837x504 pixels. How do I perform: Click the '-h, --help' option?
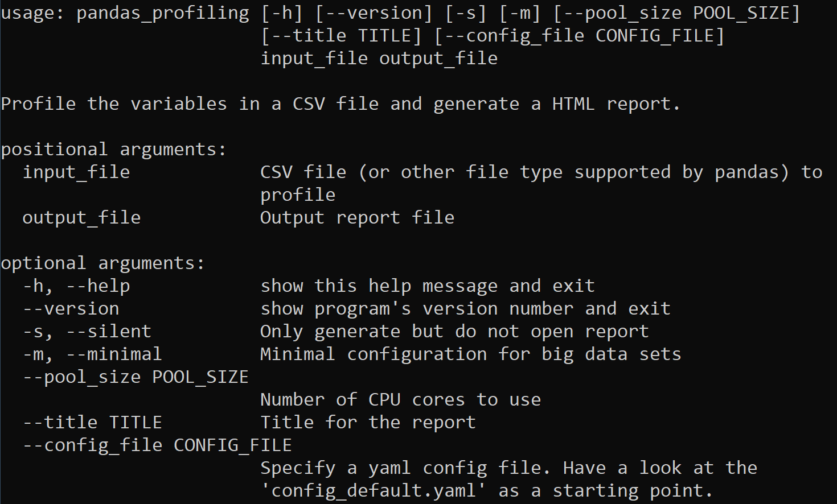coord(76,286)
